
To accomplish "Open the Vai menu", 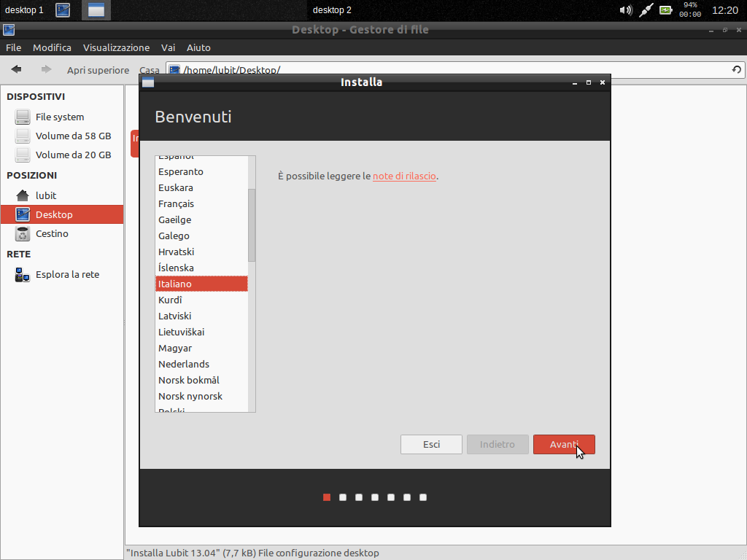I will pos(168,47).
